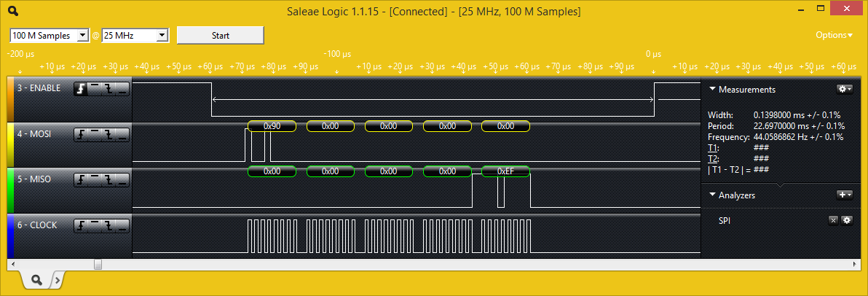Viewport: 868px width, 296px height.
Task: Click the yellow MOSI channel color bar
Action: tap(10, 144)
